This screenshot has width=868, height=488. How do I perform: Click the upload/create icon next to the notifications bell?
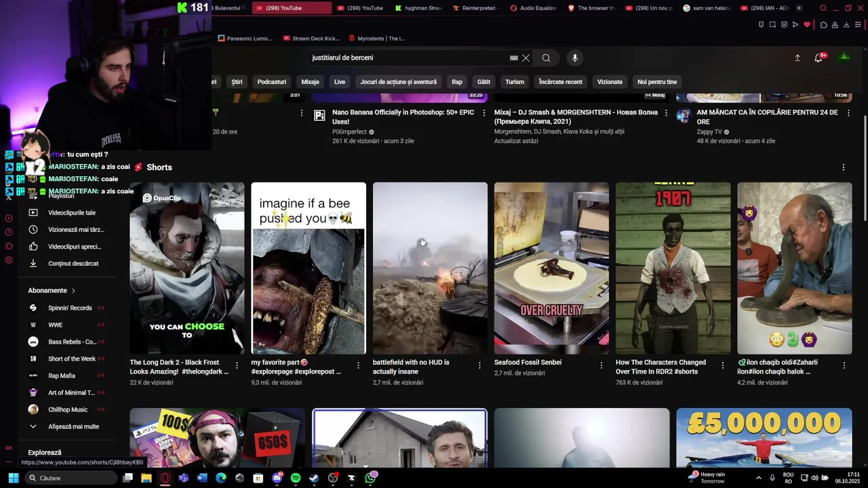[x=797, y=58]
